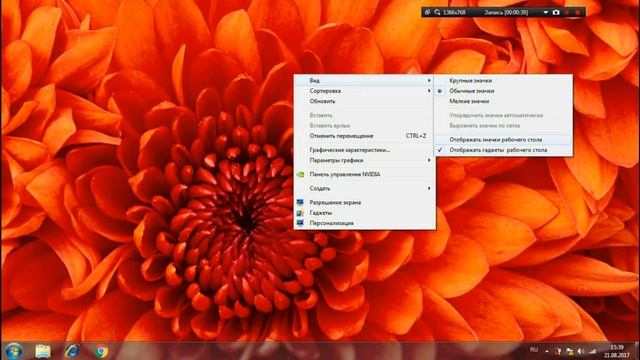Click the tray icon left of the flag

click(x=558, y=352)
